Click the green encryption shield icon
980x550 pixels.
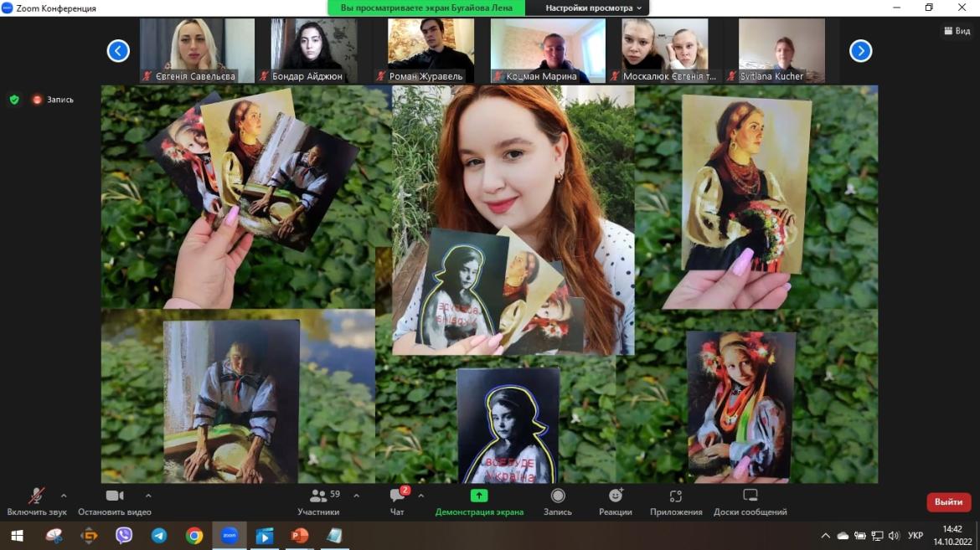click(14, 100)
